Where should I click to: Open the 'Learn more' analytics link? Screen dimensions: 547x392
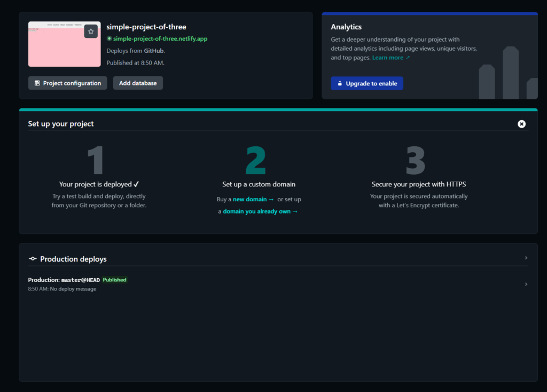tap(388, 58)
